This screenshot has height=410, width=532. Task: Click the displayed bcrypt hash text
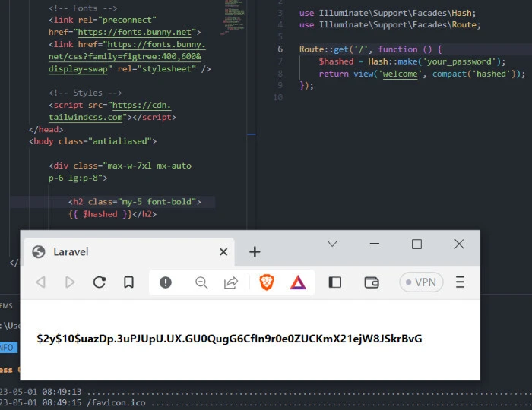pos(229,339)
